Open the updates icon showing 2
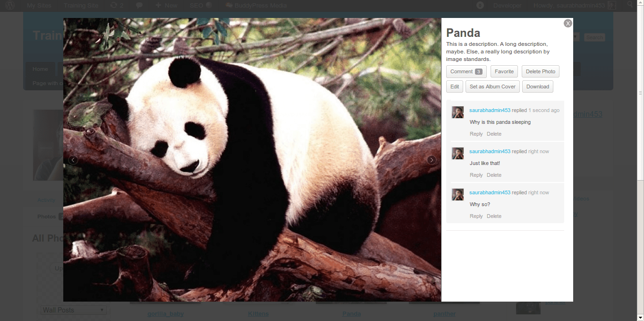The image size is (644, 321). click(x=116, y=6)
